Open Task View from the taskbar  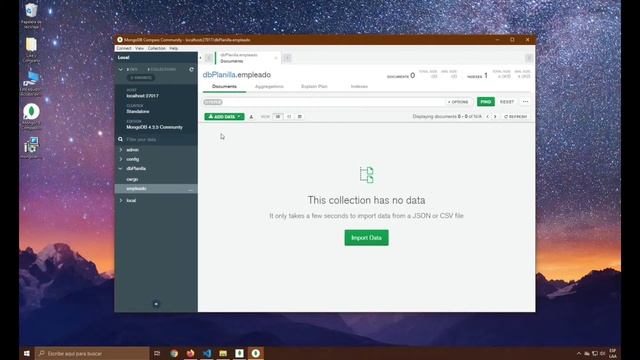click(157, 353)
